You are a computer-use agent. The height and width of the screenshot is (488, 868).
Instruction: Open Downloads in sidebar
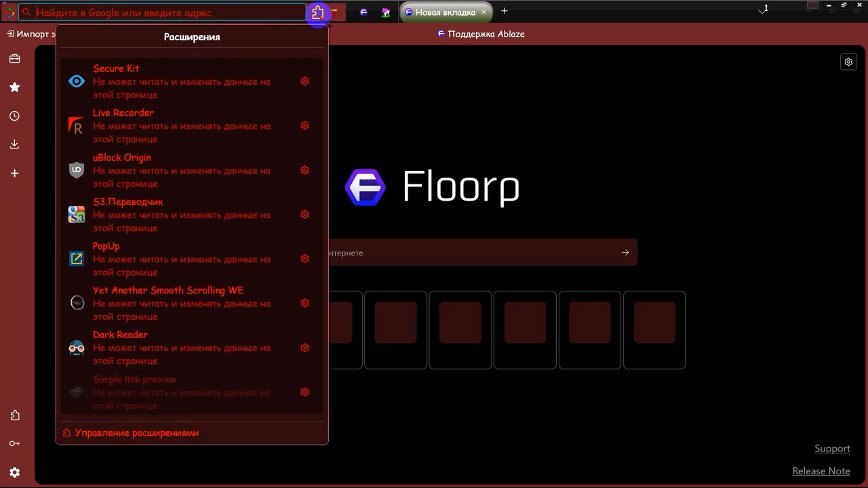14,144
